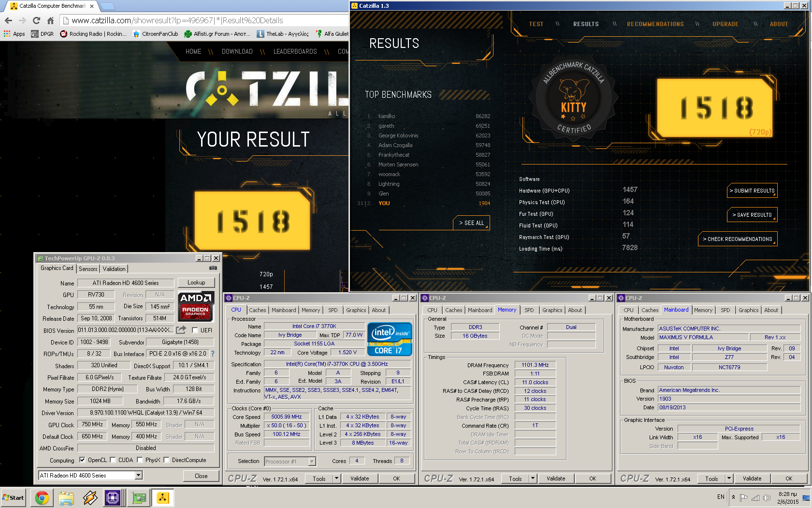The image size is (812, 508).
Task: Open the Recommendations tab in Catzilla
Action: pyautogui.click(x=655, y=24)
